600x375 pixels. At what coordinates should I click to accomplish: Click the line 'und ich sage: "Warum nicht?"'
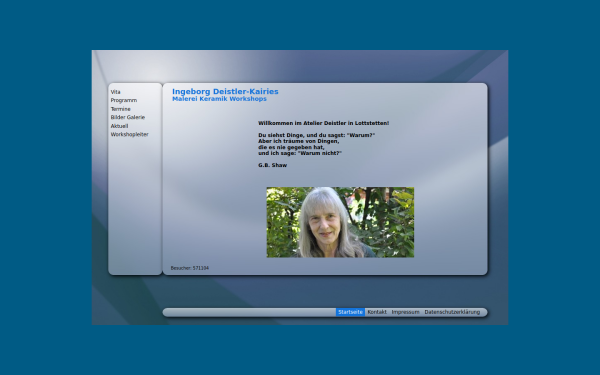(x=300, y=153)
